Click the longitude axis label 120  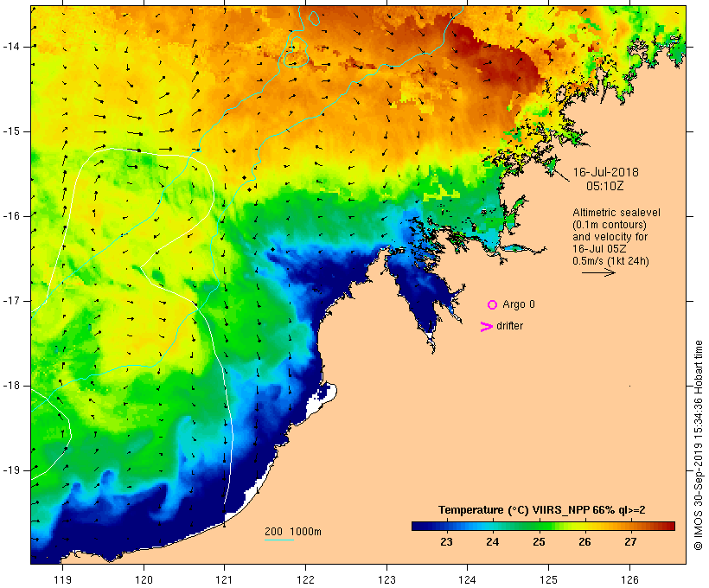(x=144, y=580)
